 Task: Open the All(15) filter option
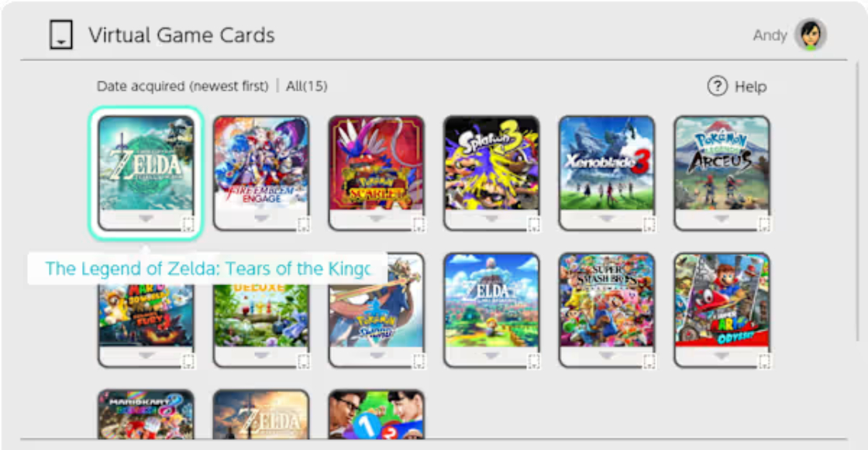[307, 86]
